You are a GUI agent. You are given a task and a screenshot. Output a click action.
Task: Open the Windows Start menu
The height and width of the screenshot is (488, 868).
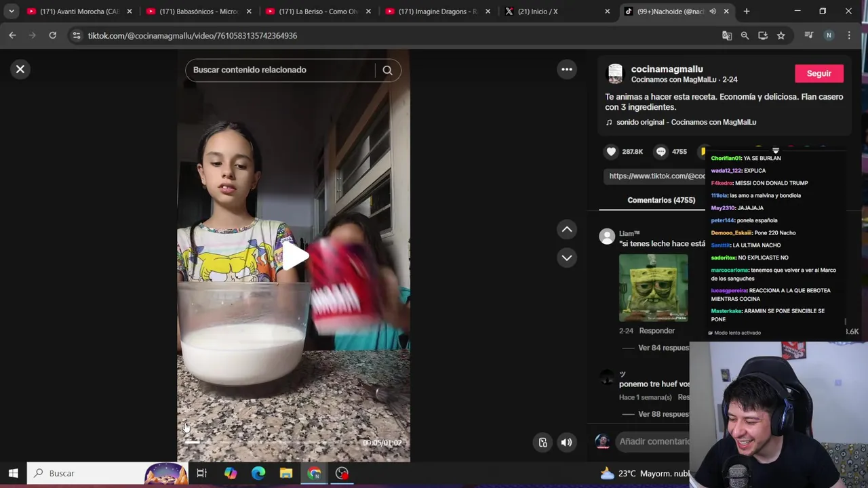point(13,473)
